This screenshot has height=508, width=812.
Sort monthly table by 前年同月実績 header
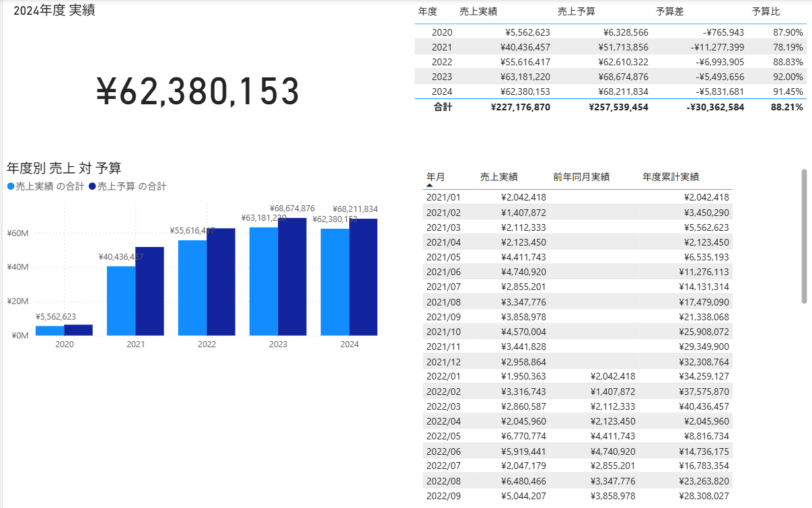pyautogui.click(x=581, y=177)
